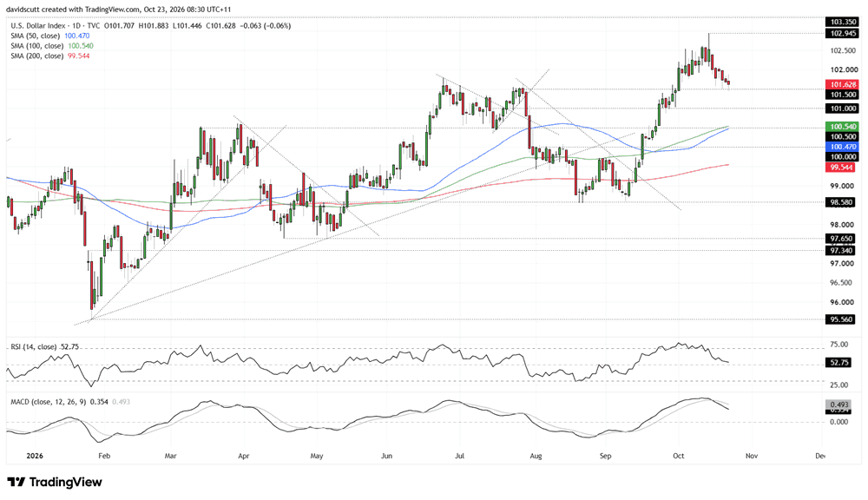This screenshot has width=868, height=500.
Task: Click the RSI 52.75 value tag on the right axis
Action: pos(837,363)
